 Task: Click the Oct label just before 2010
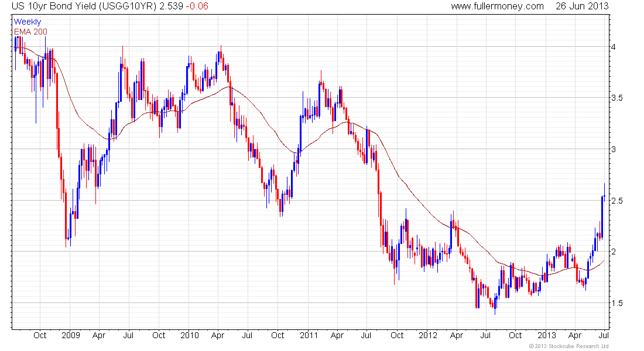(x=159, y=335)
